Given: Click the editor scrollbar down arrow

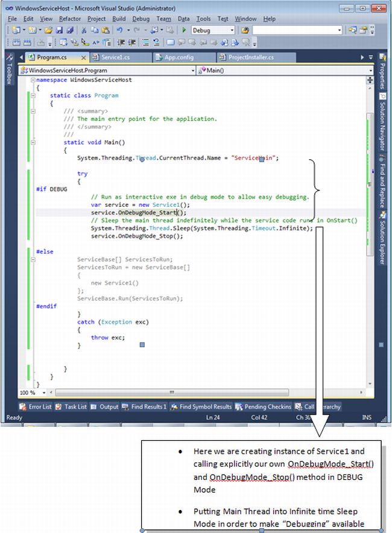Looking at the screenshot, I should point(370,384).
